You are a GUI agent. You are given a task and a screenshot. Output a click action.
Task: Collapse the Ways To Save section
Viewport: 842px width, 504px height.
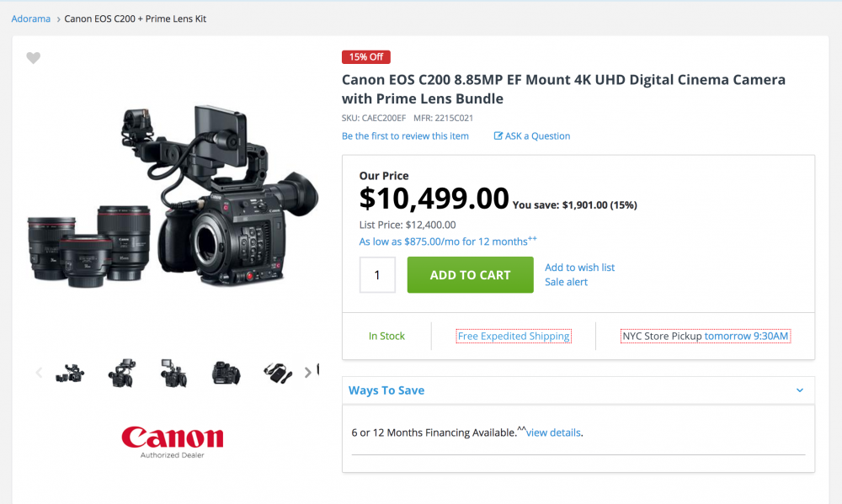click(800, 390)
